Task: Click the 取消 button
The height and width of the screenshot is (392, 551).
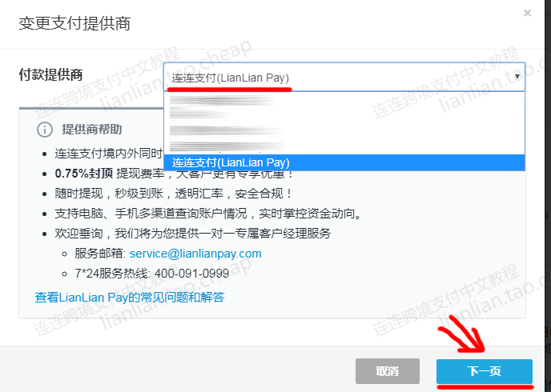Action: 388,371
